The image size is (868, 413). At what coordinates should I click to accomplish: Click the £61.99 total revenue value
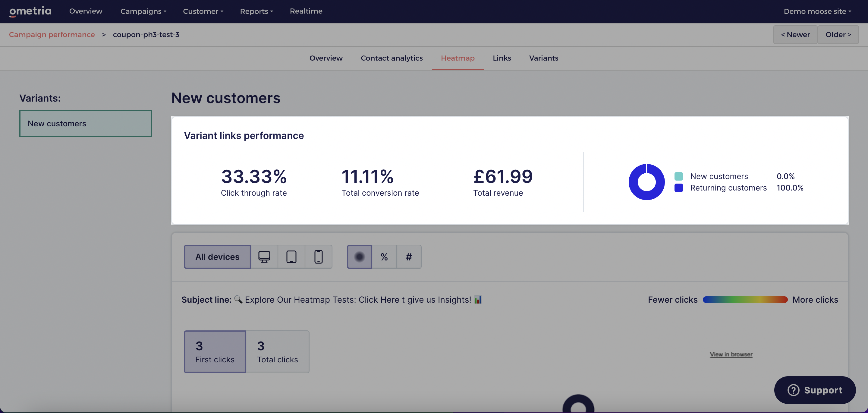[503, 176]
